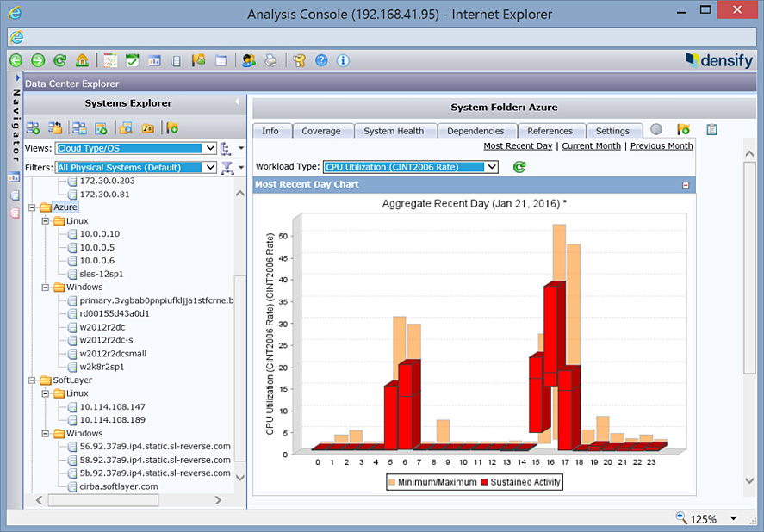Switch to the References tab
Viewport: 764px width, 532px height.
(550, 131)
